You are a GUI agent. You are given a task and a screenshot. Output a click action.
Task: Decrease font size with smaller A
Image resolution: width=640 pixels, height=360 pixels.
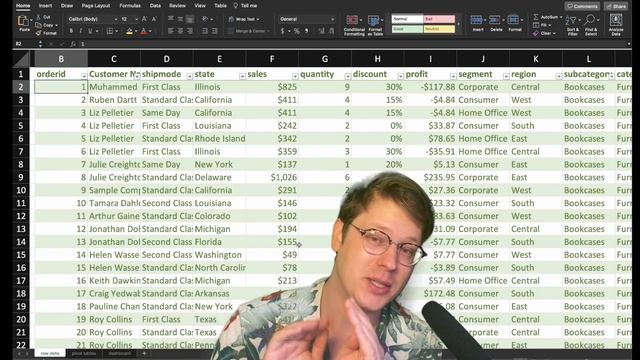(154, 19)
